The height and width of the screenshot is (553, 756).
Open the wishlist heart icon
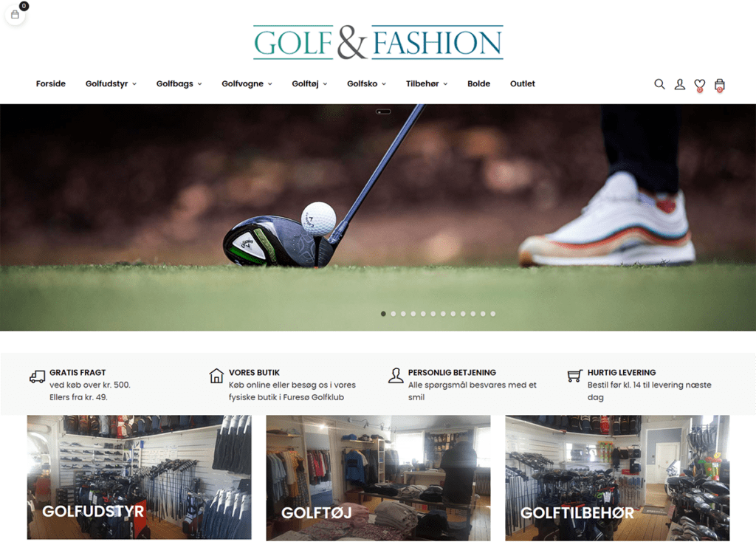(700, 85)
